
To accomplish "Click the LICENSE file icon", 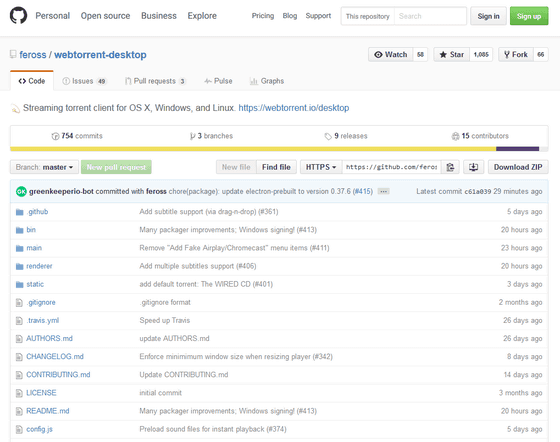I will click(x=19, y=393).
